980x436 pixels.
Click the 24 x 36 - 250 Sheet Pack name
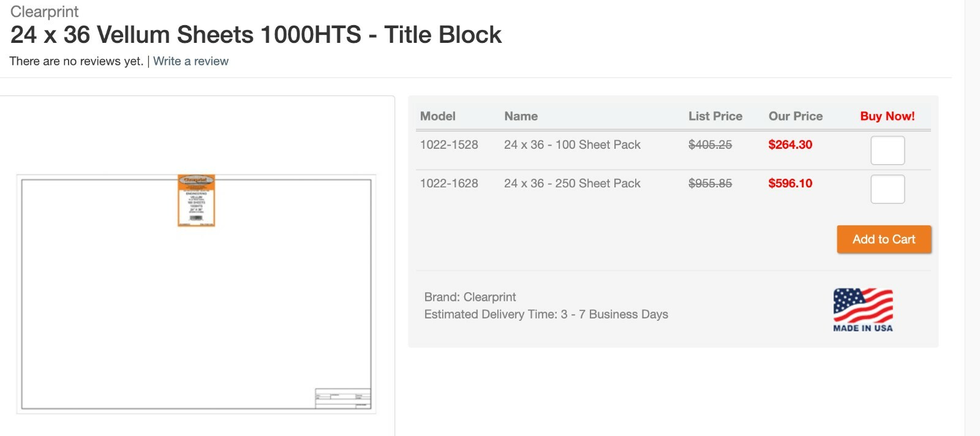(572, 184)
